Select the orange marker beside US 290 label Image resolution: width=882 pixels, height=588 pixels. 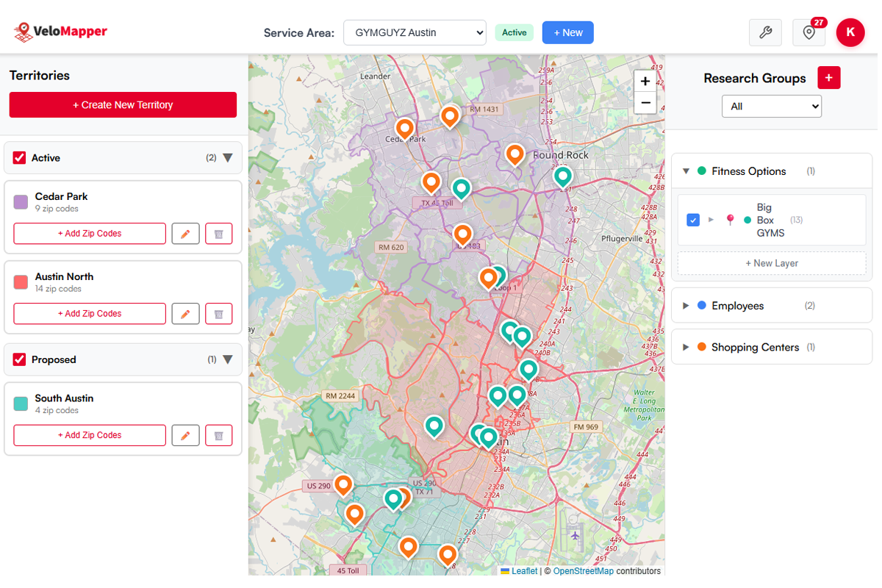click(x=343, y=486)
